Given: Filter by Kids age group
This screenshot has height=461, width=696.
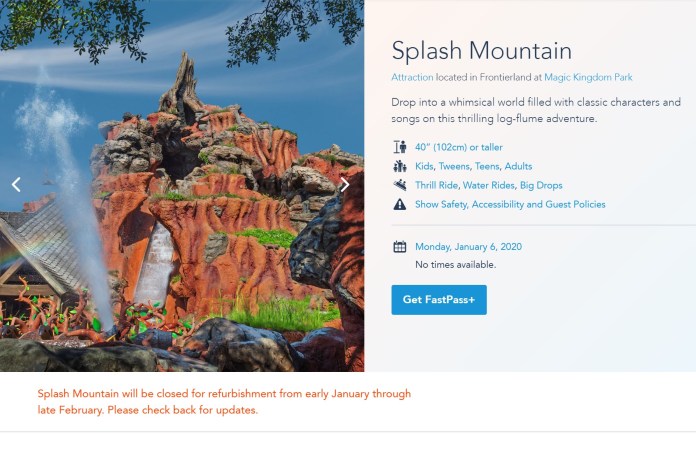Looking at the screenshot, I should [425, 166].
